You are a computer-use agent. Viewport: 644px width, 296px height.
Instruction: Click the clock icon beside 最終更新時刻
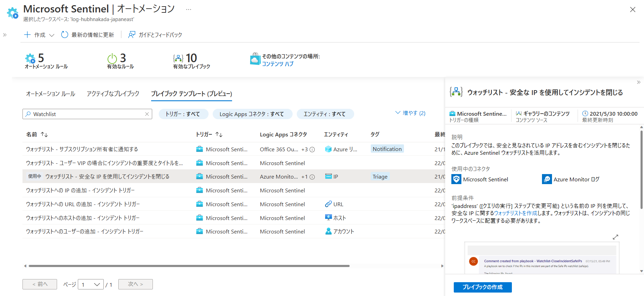click(x=585, y=113)
